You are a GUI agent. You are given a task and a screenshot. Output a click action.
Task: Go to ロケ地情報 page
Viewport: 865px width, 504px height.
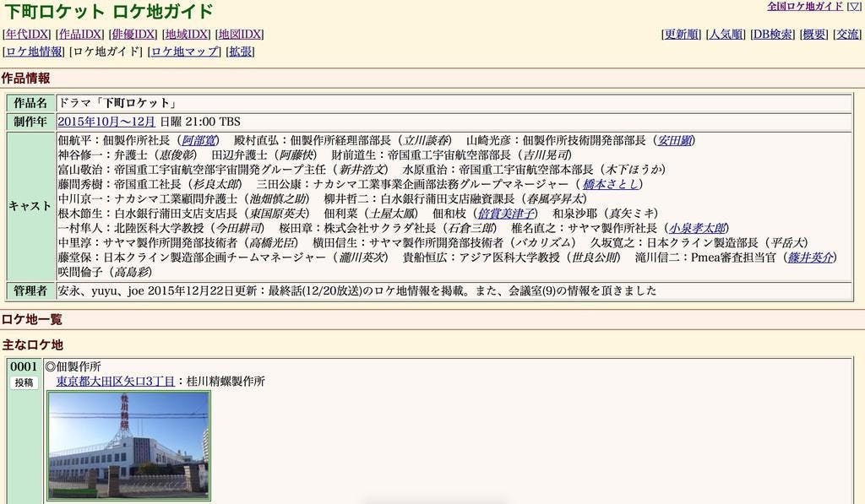(34, 51)
